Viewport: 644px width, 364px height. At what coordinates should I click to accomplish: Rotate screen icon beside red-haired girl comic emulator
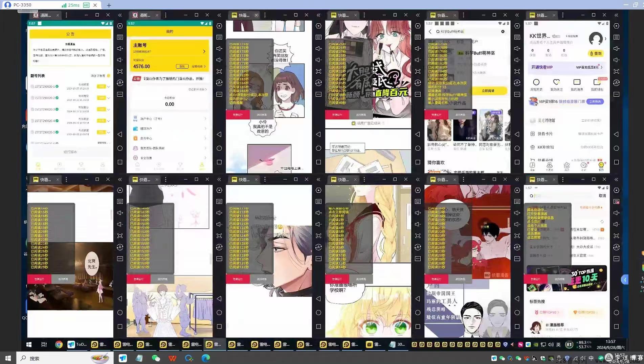pos(418,83)
